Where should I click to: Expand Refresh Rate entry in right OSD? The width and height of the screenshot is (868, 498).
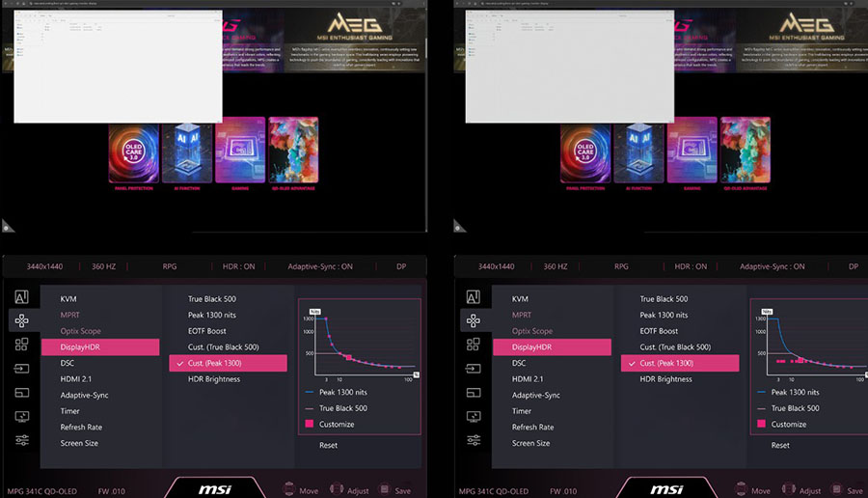[x=531, y=427]
